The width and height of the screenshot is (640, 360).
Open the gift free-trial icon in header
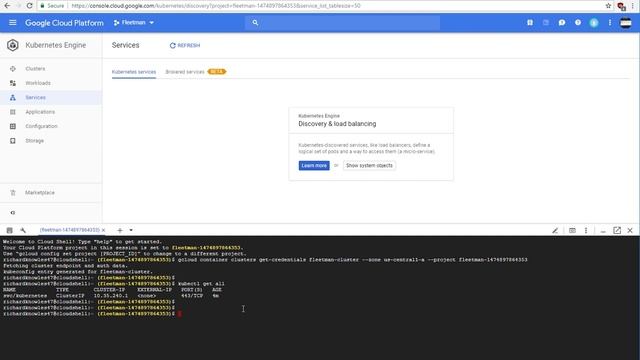click(530, 22)
